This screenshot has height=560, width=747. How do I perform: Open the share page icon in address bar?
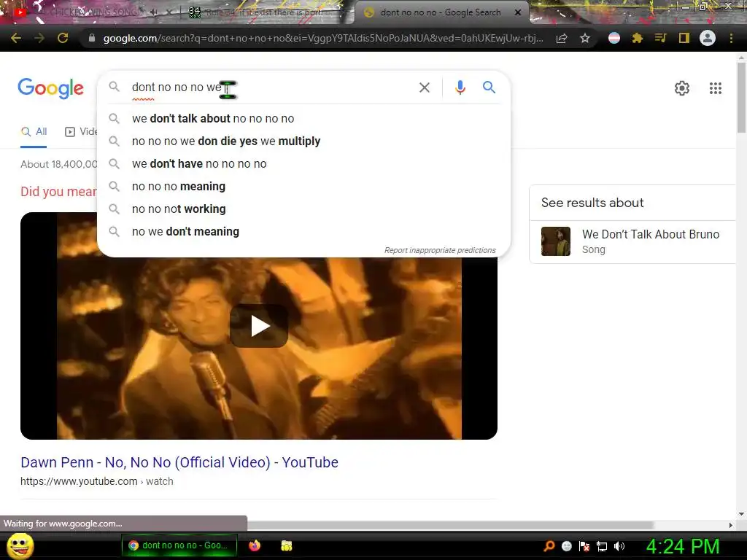point(562,38)
